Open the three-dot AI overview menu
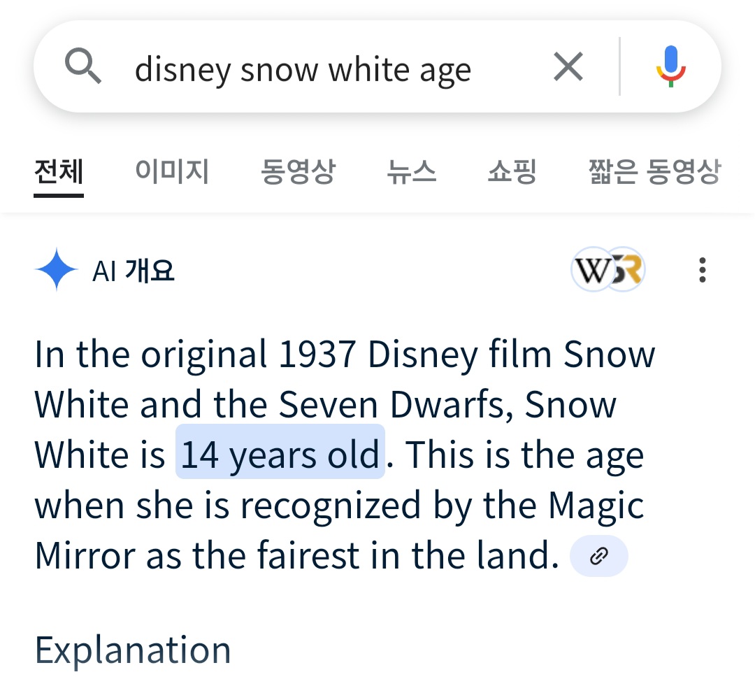This screenshot has height=700, width=755. (x=702, y=270)
